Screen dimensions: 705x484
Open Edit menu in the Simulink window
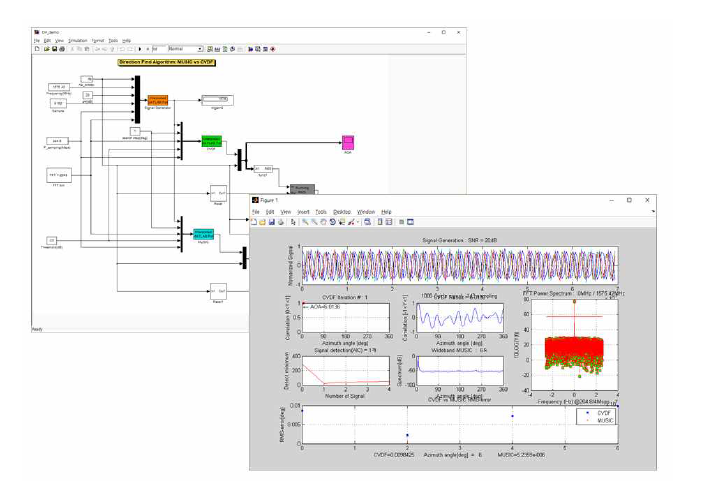pos(47,40)
